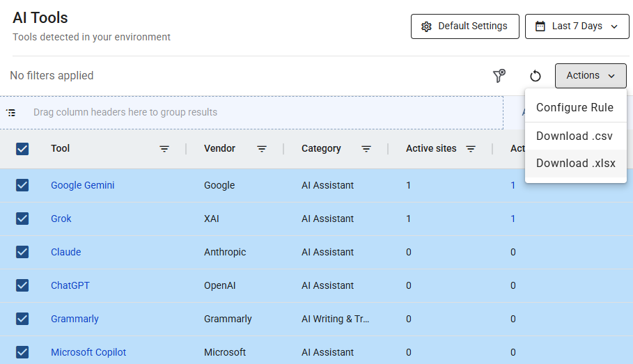The image size is (633, 364).
Task: Uncheck the Grammarly row checkbox
Action: coord(22,319)
